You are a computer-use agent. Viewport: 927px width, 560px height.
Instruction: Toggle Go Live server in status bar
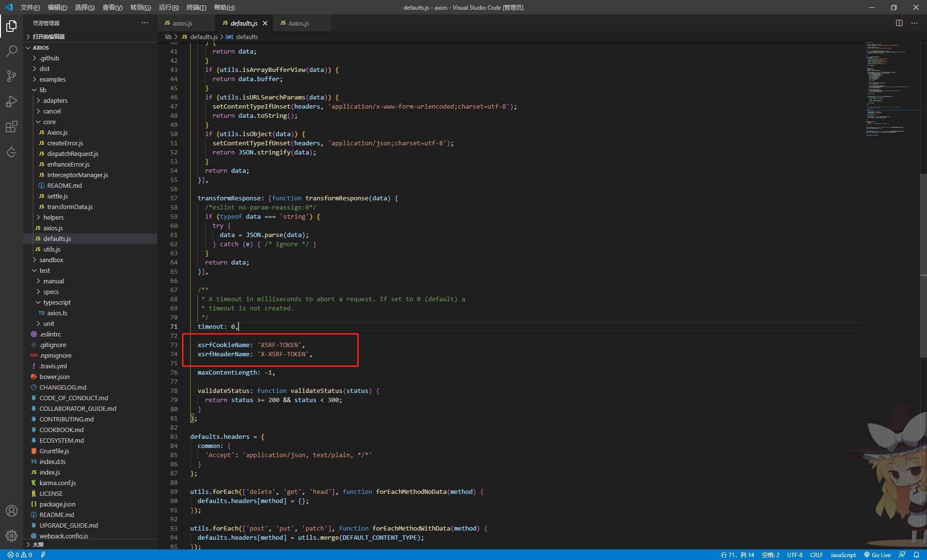[x=877, y=555]
